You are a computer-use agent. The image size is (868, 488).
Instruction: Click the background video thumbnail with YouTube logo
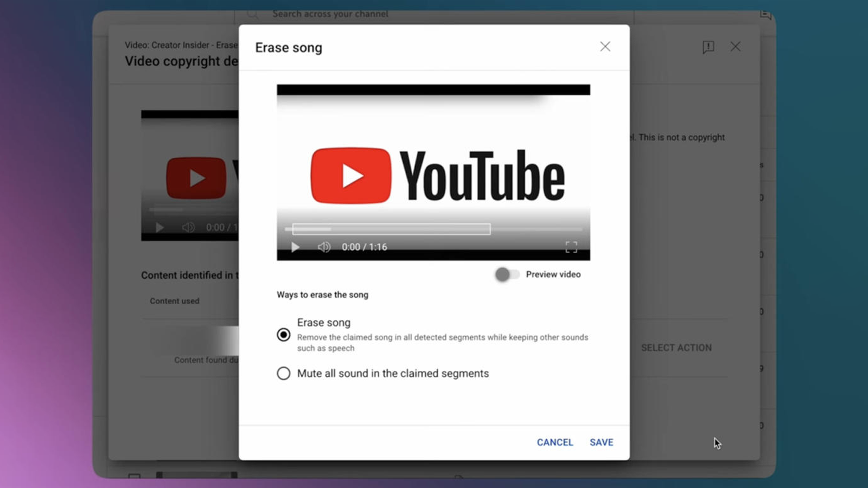[x=190, y=176]
